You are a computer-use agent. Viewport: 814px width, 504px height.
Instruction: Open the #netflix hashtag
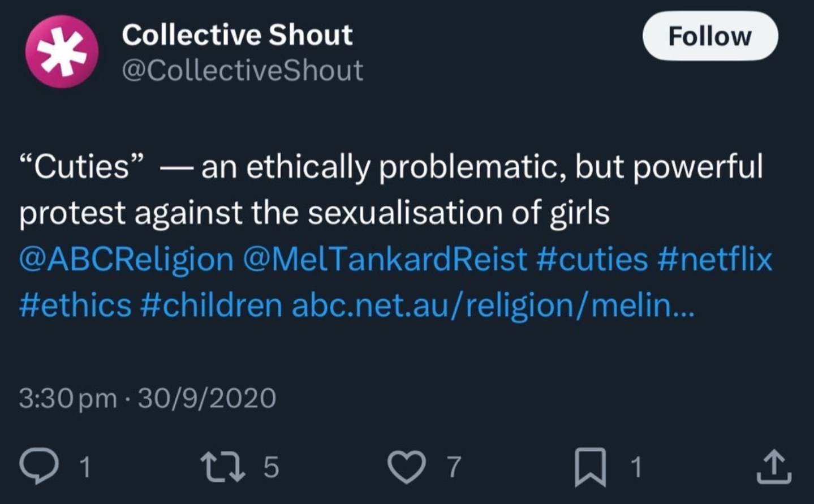pos(714,260)
